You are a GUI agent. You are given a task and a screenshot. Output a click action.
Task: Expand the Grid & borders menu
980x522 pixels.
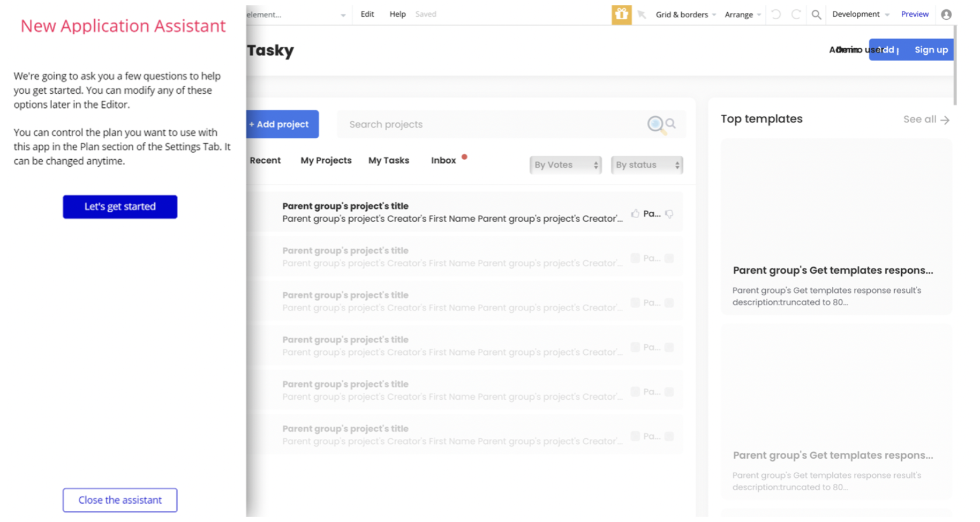[685, 14]
